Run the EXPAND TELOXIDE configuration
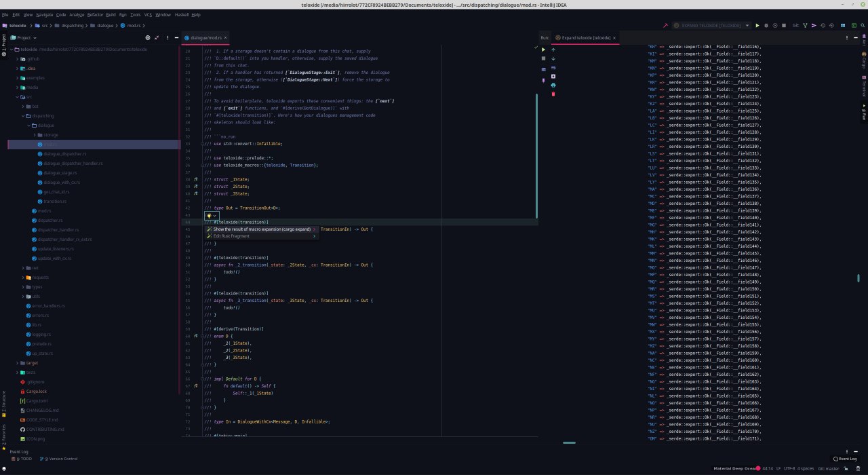868x475 pixels. (x=757, y=25)
